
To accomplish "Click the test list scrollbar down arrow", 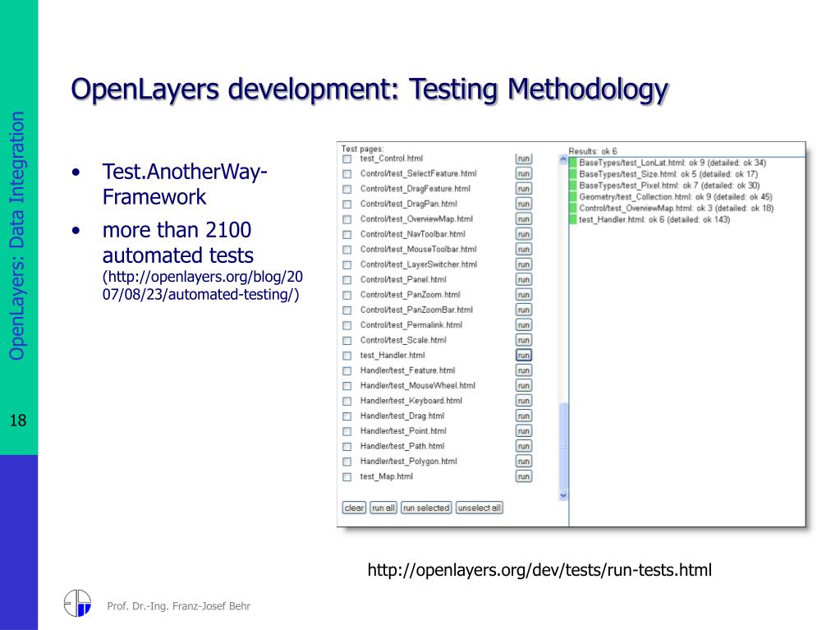I will 563,495.
